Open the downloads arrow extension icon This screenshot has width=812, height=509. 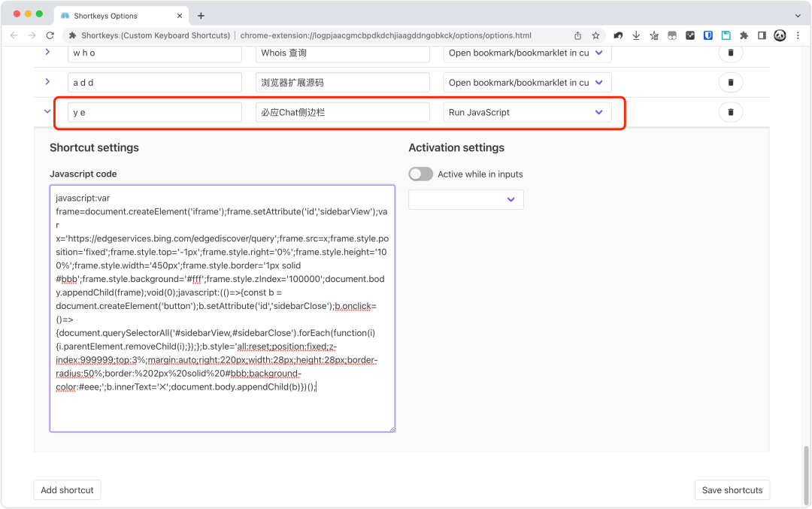coord(636,35)
